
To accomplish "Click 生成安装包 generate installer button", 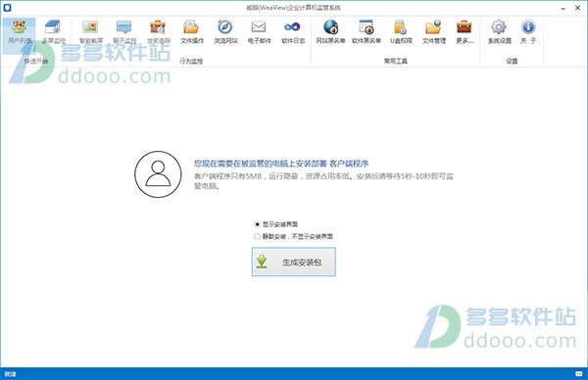I will pos(294,261).
